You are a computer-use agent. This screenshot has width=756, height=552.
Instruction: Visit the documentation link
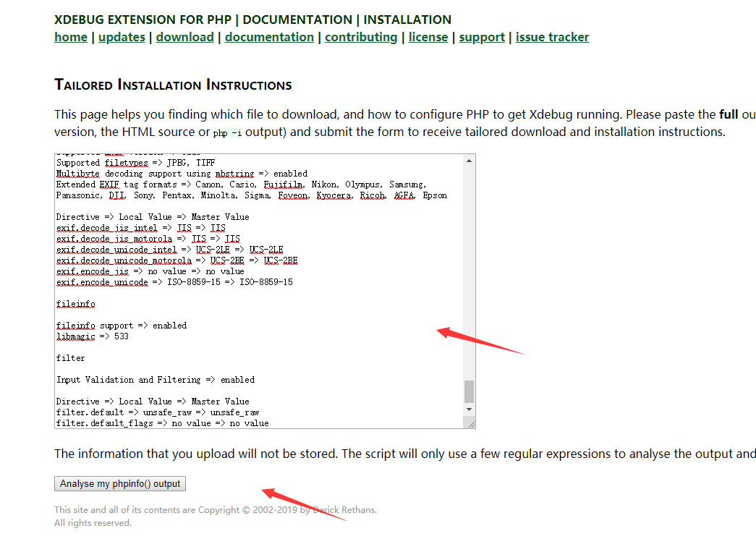(x=269, y=37)
